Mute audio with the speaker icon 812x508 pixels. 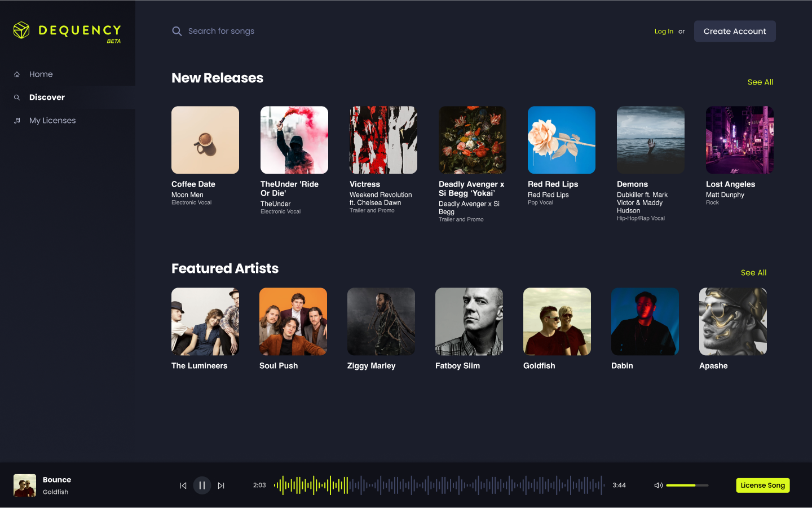[x=658, y=485]
